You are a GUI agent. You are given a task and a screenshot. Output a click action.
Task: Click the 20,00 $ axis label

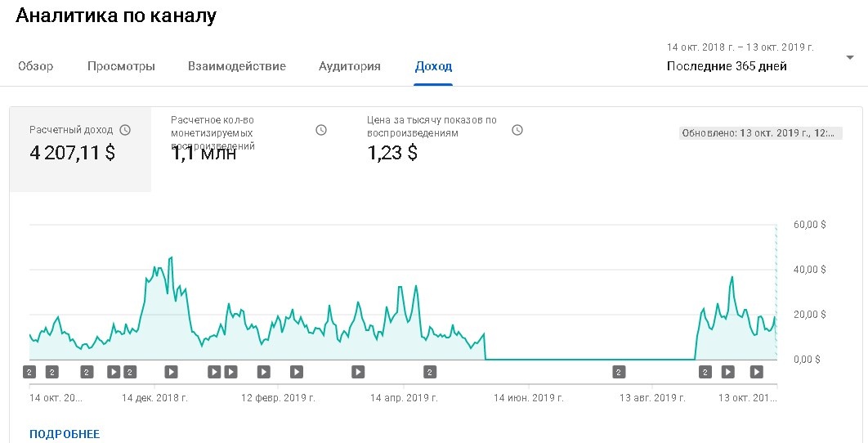809,315
